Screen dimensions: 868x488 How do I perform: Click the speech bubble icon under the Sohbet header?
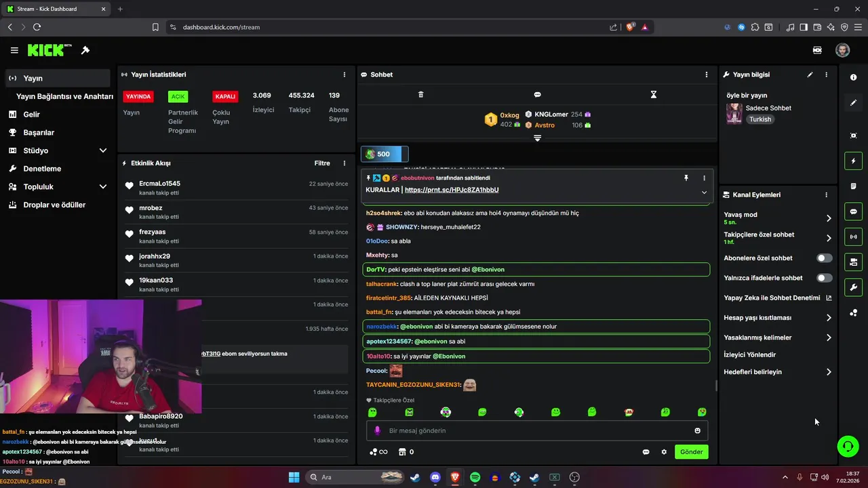pos(537,94)
